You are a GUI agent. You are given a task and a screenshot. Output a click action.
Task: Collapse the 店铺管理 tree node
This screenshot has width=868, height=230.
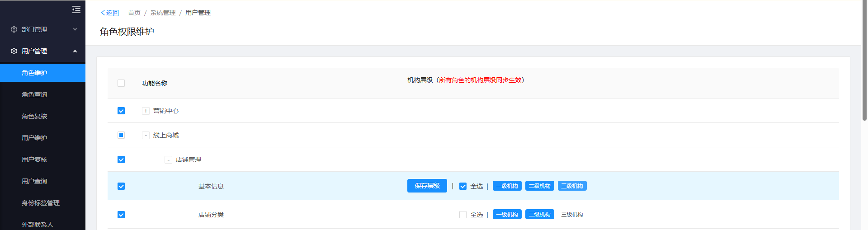168,160
